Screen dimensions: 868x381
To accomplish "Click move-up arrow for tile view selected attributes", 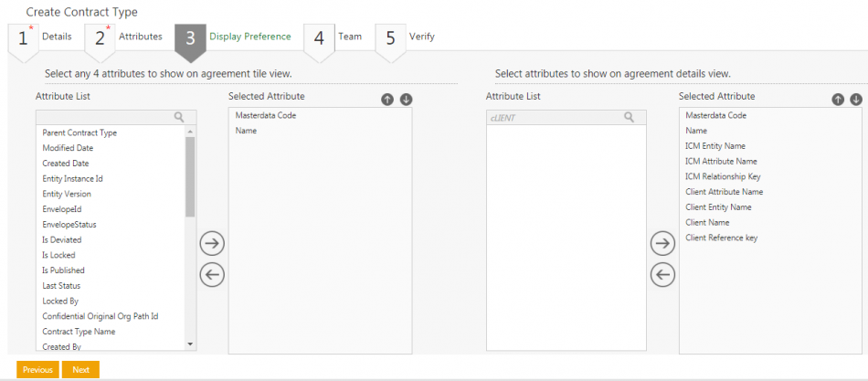I will pyautogui.click(x=387, y=100).
